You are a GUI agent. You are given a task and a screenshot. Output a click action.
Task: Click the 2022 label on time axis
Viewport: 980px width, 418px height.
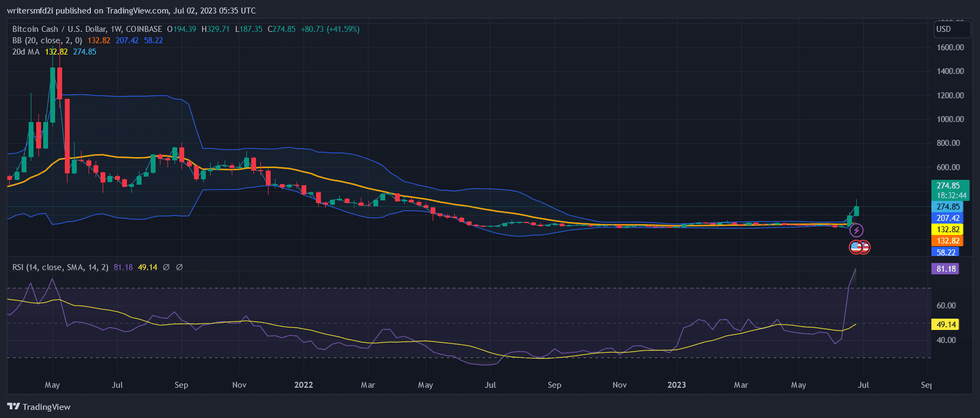[x=304, y=385]
